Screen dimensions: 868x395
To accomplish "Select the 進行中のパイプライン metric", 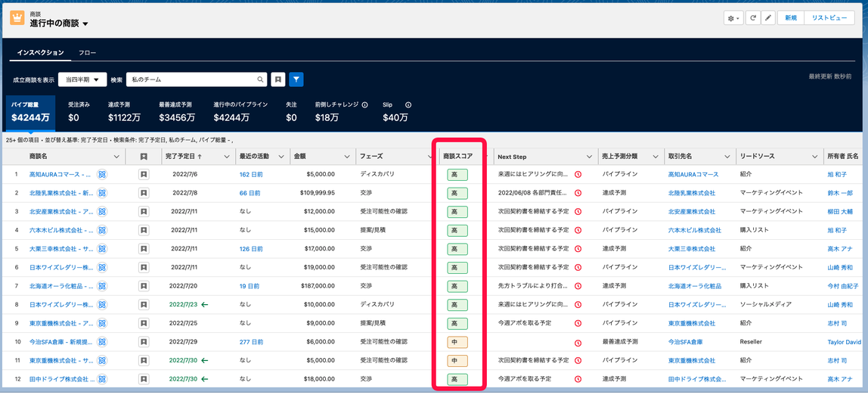I will coord(240,113).
